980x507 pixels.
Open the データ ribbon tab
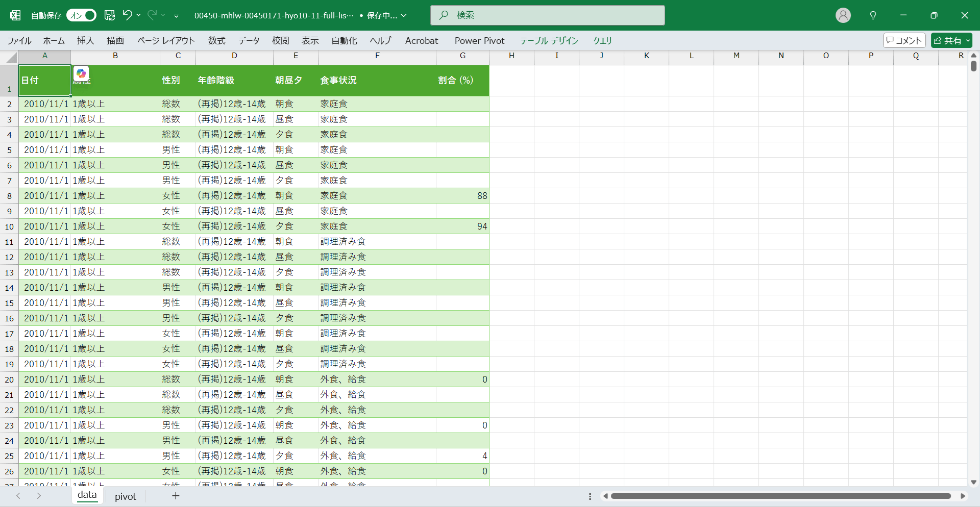pyautogui.click(x=249, y=40)
